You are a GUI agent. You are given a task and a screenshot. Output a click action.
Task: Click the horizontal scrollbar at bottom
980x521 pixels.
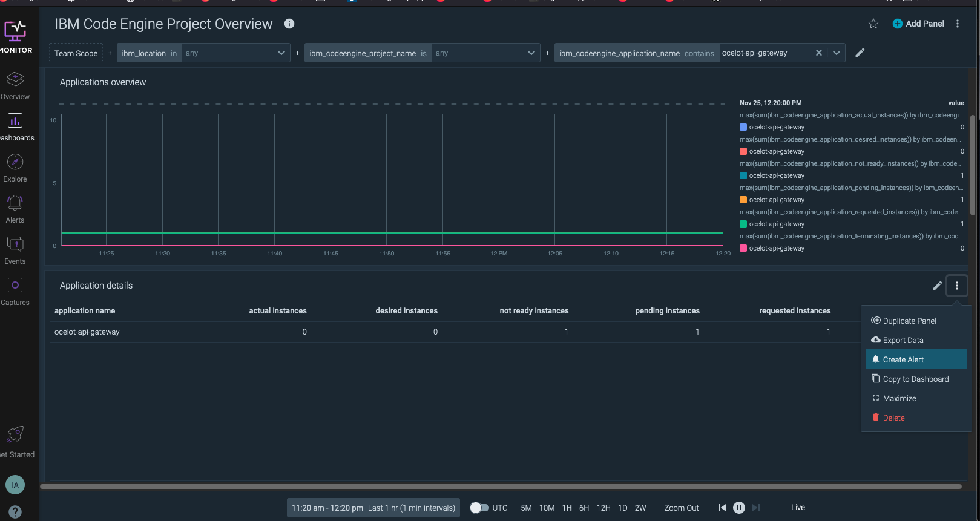501,486
